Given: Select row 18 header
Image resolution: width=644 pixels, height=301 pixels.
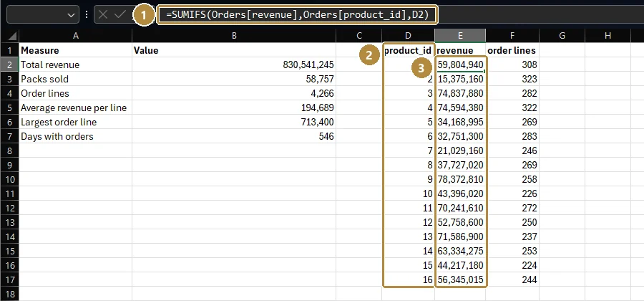Looking at the screenshot, I should pos(9,294).
